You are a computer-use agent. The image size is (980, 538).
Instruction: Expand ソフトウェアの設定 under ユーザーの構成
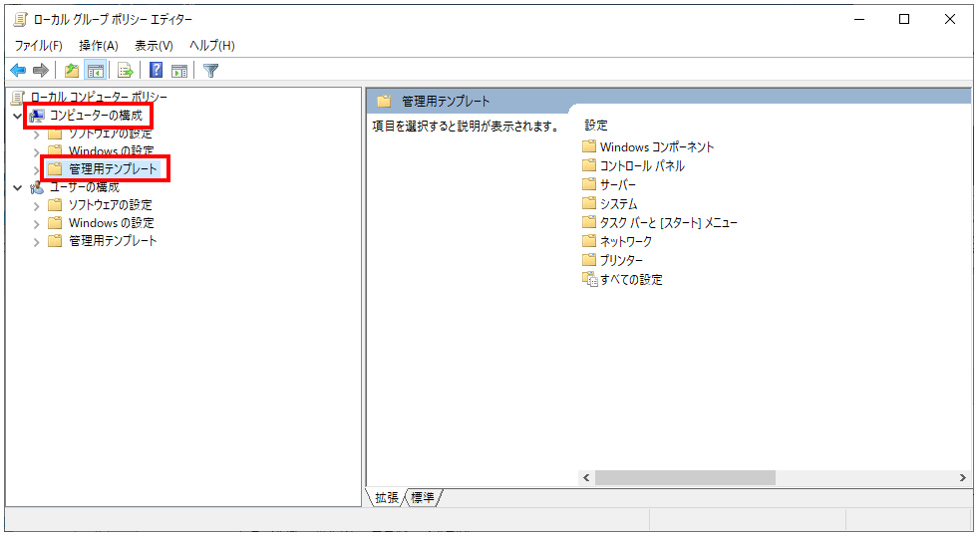36,205
